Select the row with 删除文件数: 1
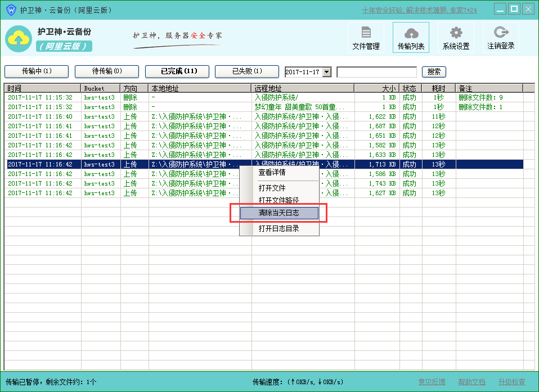This screenshot has height=392, width=539. (265, 107)
